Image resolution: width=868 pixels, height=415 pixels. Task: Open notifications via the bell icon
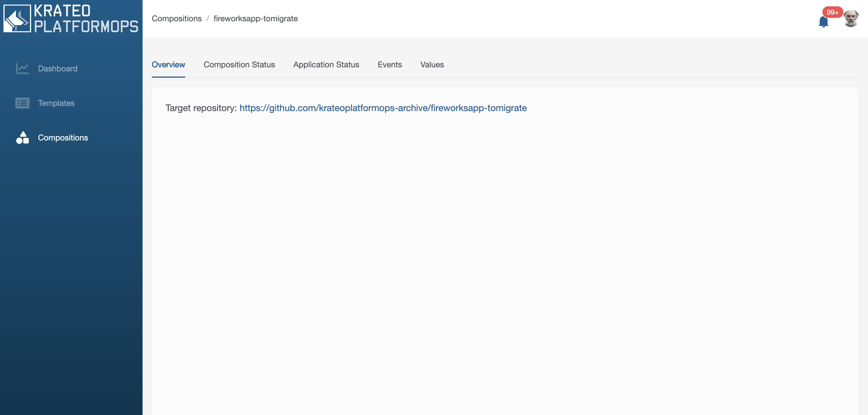click(823, 22)
